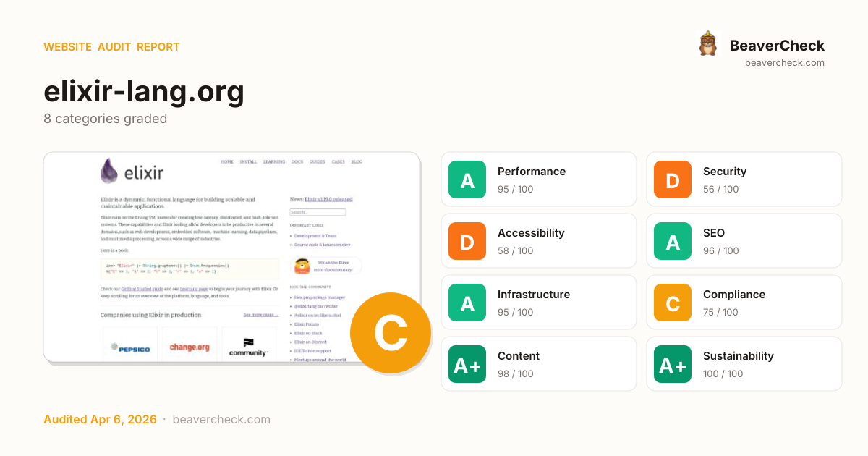
Task: Click the large overall C grade circle
Action: tap(391, 333)
